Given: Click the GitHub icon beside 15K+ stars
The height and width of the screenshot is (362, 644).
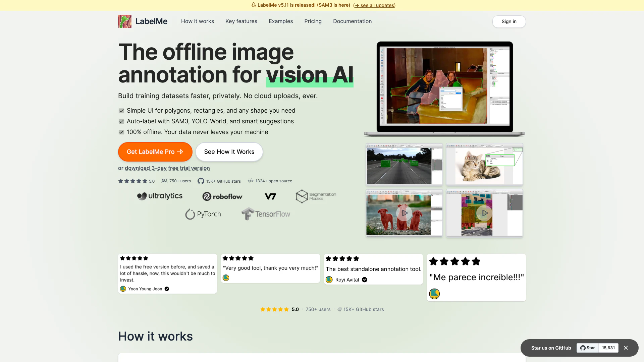Looking at the screenshot, I should (x=201, y=181).
